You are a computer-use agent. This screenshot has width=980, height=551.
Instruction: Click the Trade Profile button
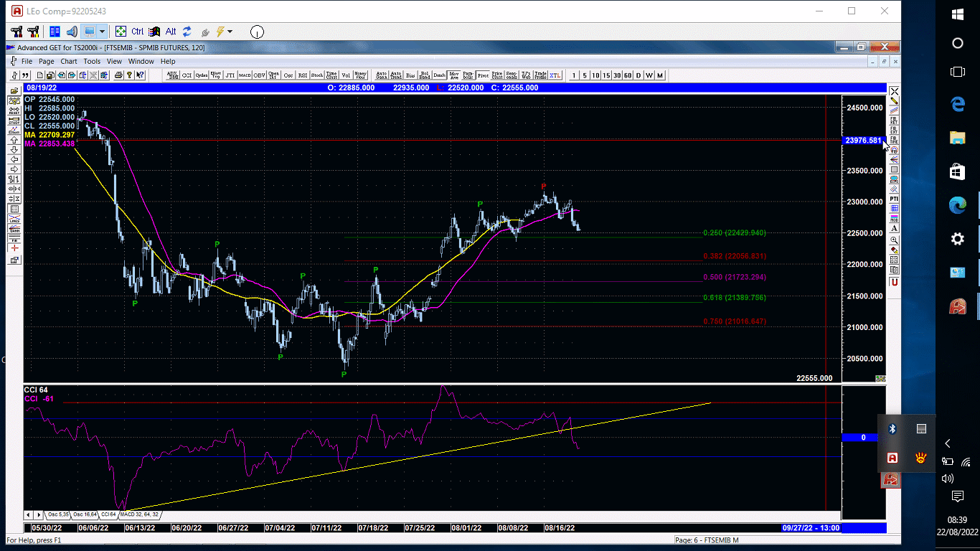[540, 74]
